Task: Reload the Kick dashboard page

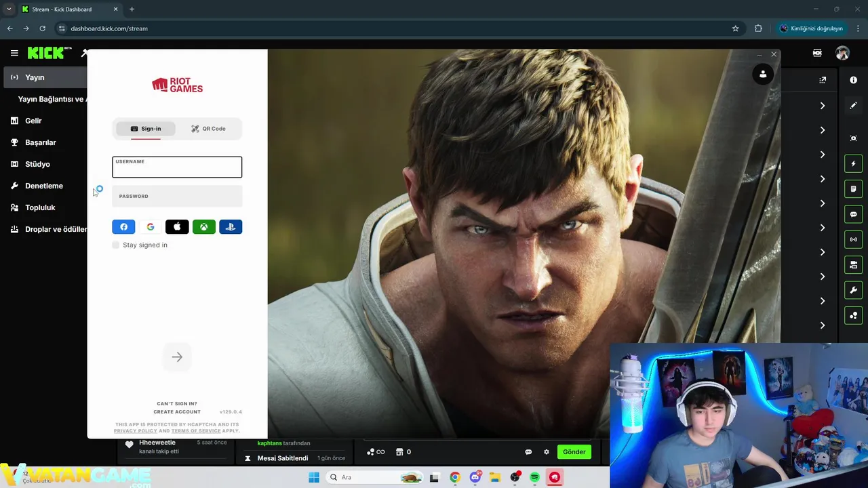Action: pos(42,28)
